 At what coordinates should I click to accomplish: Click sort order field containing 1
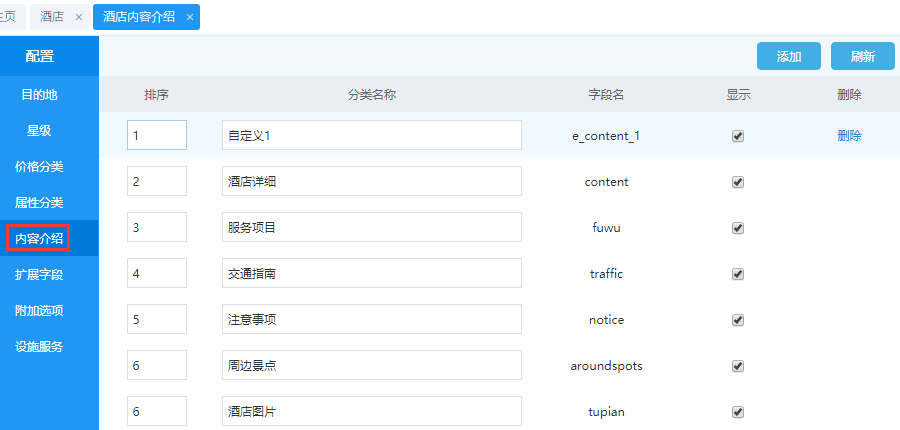156,135
